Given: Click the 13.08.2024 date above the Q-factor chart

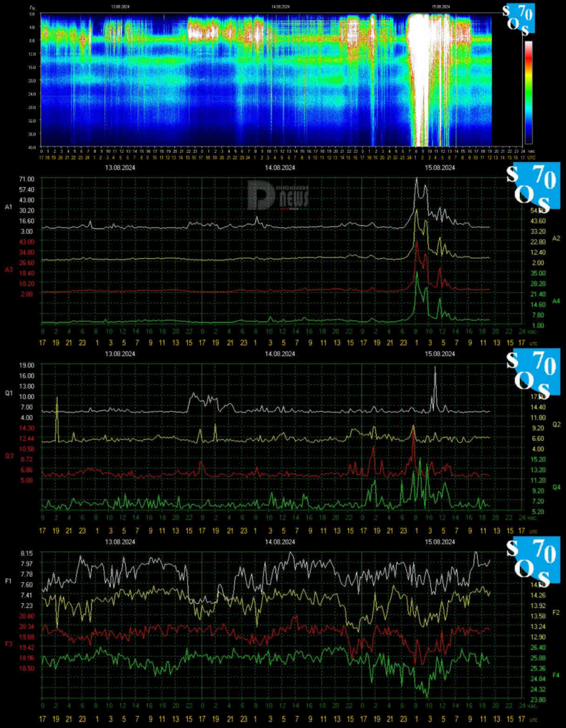Looking at the screenshot, I should pos(120,353).
